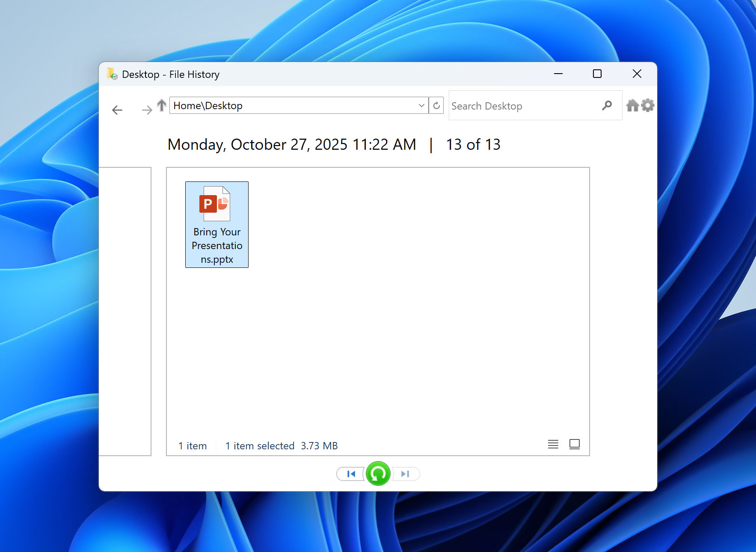Open File History options via gear icon

point(648,105)
